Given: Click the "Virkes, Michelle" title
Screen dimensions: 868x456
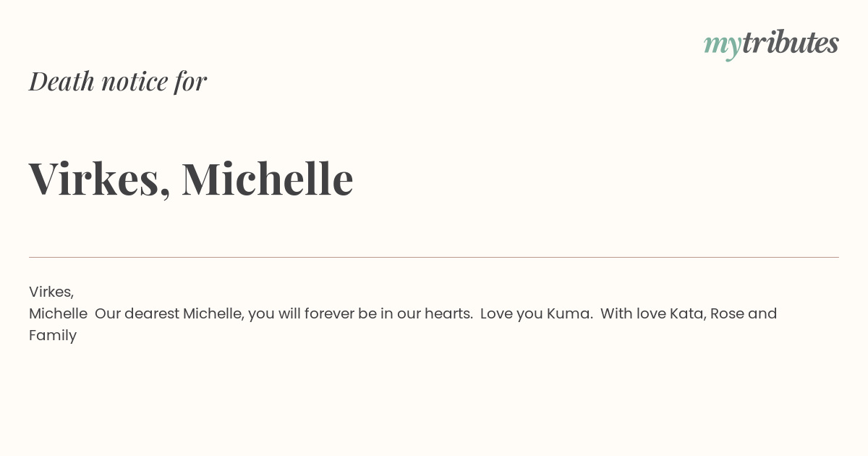Looking at the screenshot, I should (191, 178).
